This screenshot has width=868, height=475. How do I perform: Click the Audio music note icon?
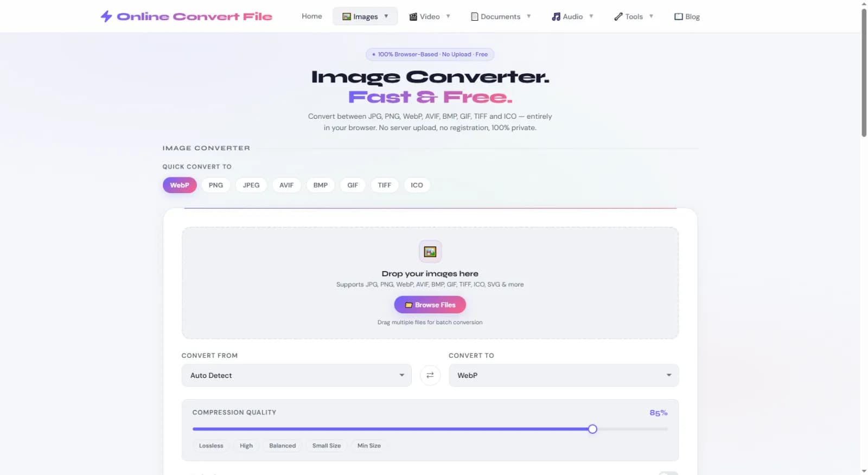pyautogui.click(x=556, y=17)
